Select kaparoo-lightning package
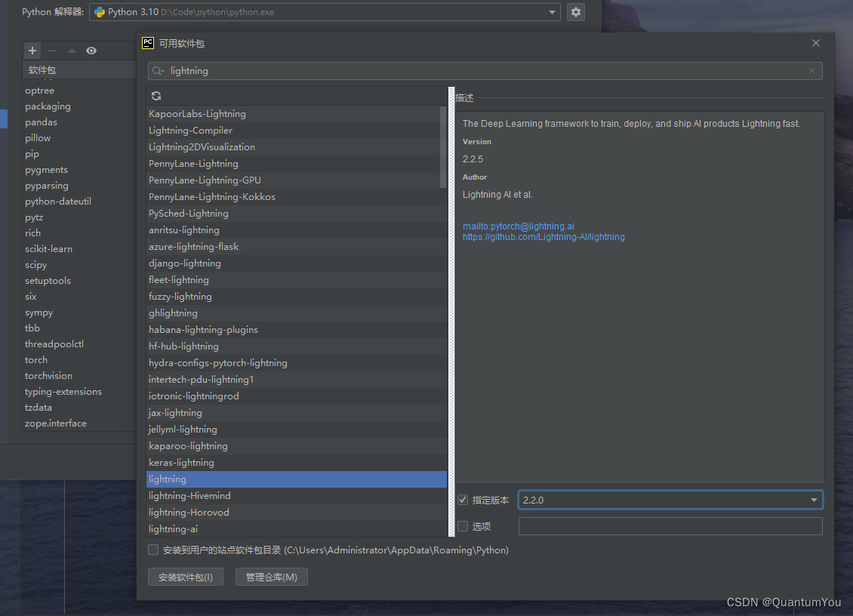 [297, 445]
